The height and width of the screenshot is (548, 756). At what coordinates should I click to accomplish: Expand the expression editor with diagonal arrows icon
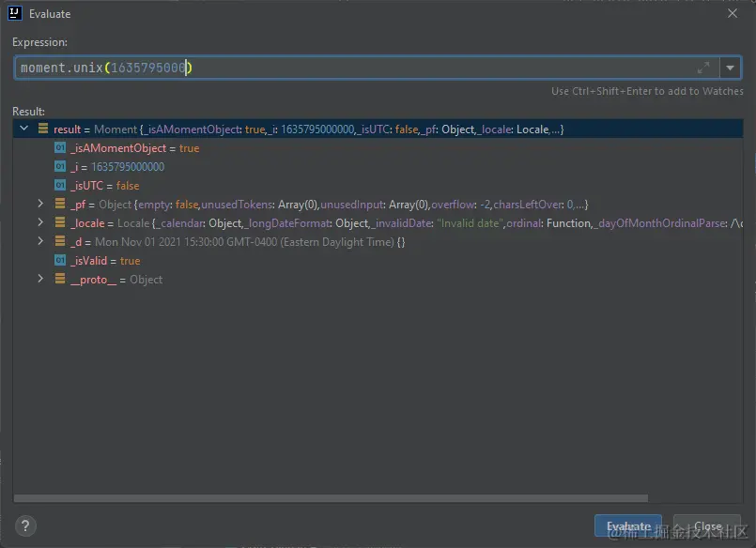[703, 68]
